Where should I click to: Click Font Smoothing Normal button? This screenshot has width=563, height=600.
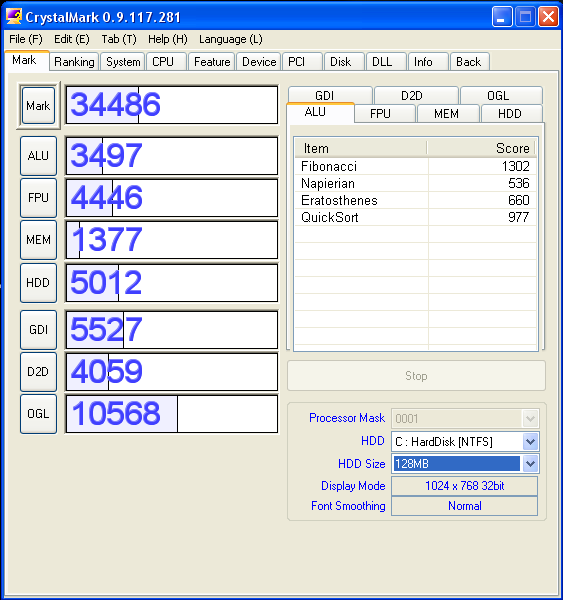pos(465,506)
